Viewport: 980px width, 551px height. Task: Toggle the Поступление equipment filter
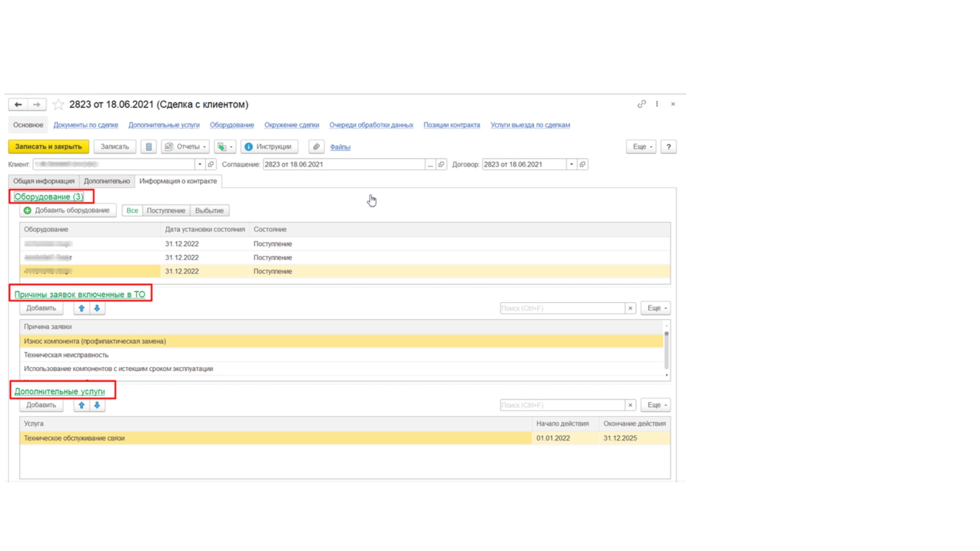pos(166,211)
